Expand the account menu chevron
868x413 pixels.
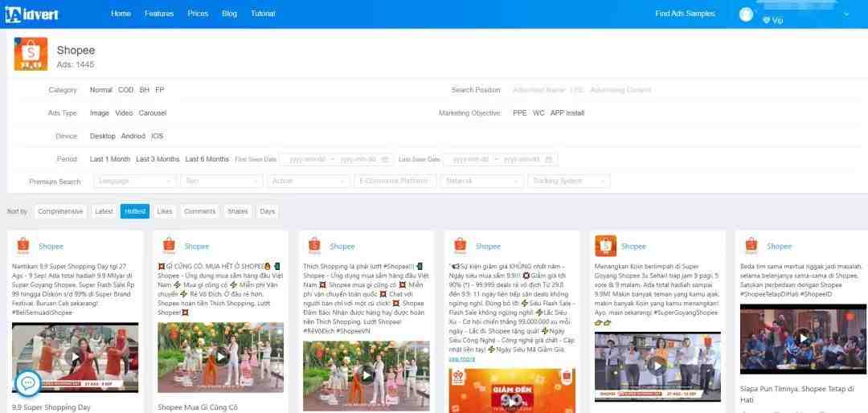coord(845,14)
